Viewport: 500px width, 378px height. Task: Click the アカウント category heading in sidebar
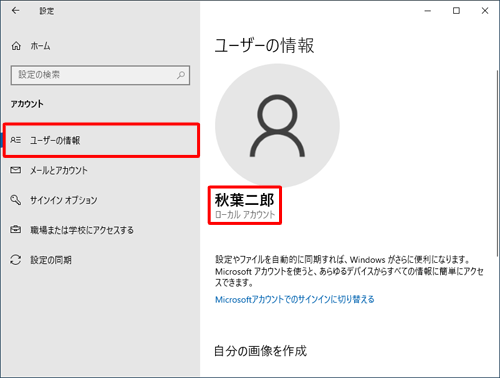pyautogui.click(x=27, y=104)
